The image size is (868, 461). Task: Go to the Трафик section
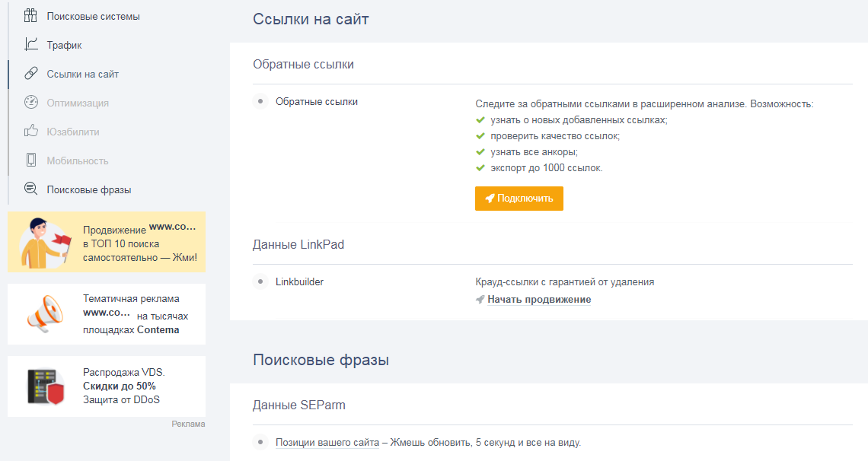64,45
